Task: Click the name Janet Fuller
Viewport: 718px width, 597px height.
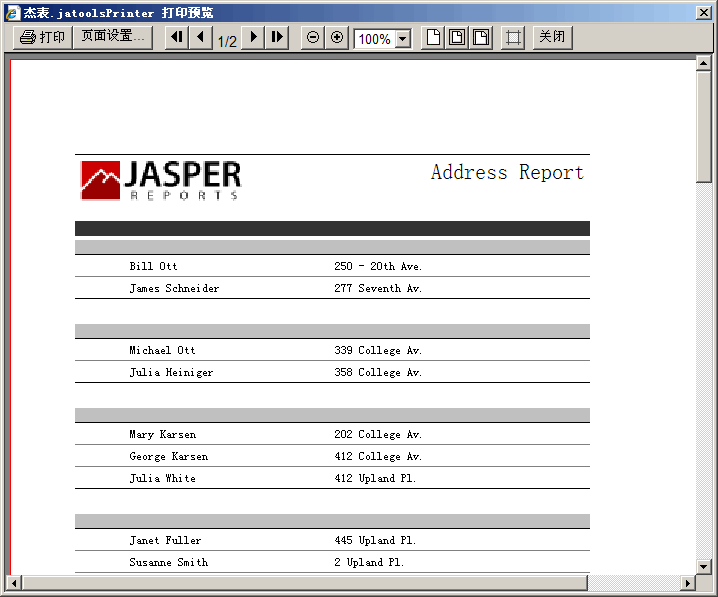Action: (x=165, y=540)
